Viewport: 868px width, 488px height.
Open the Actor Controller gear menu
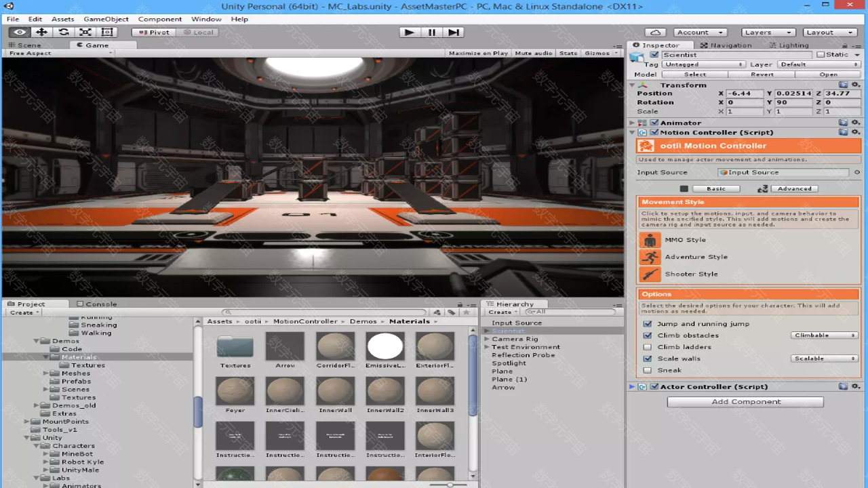pos(855,386)
